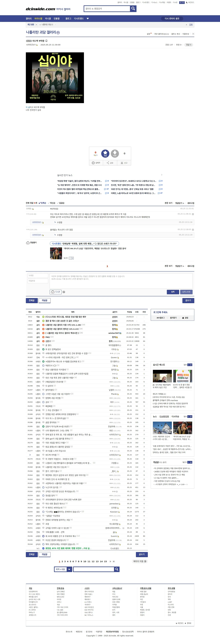
Task: Open the 실시간 인기 뉴스 chevron arrow
Action: coord(162,175)
